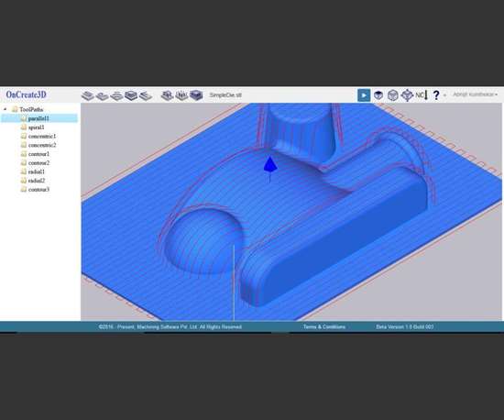Open the user account name dropdown
The width and height of the screenshot is (504, 420).
point(475,94)
